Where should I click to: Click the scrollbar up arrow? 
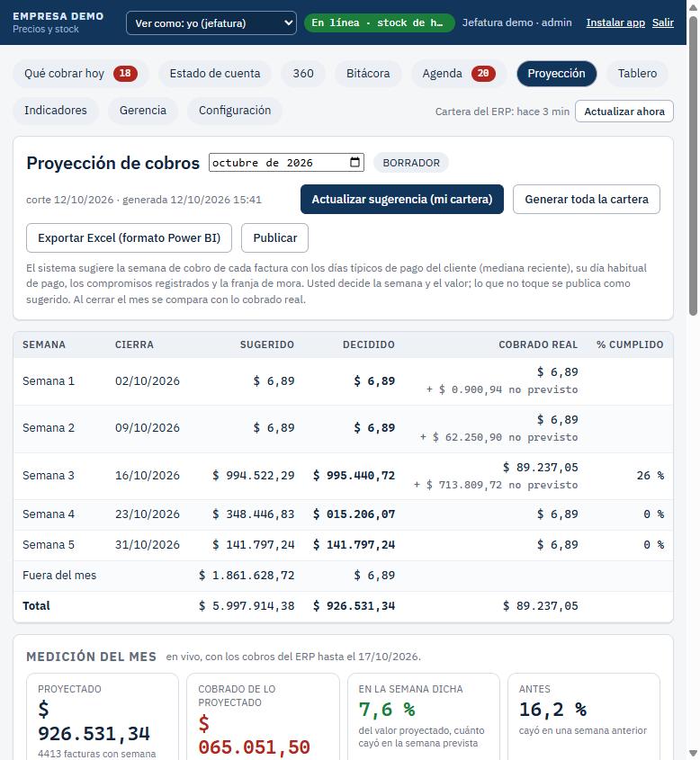tap(693, 7)
